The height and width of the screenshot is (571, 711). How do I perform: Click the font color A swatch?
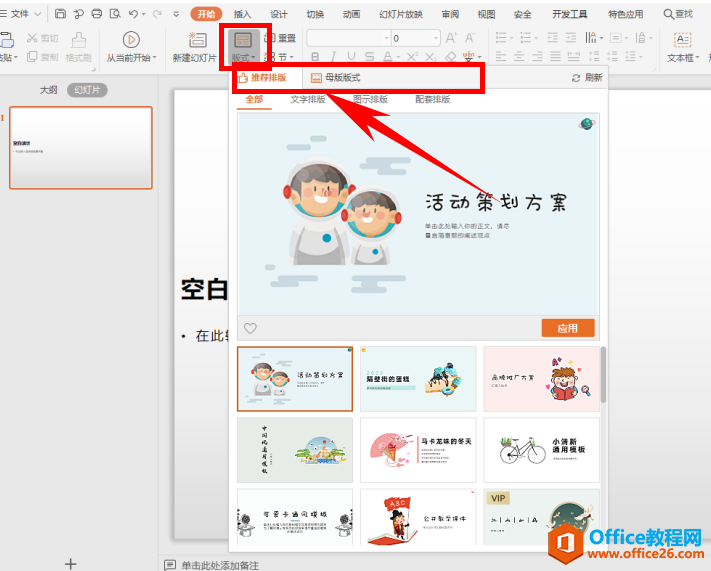pyautogui.click(x=388, y=57)
